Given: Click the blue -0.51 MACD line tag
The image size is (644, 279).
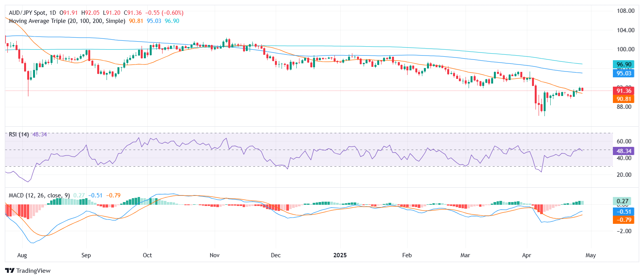Looking at the screenshot, I should point(623,212).
